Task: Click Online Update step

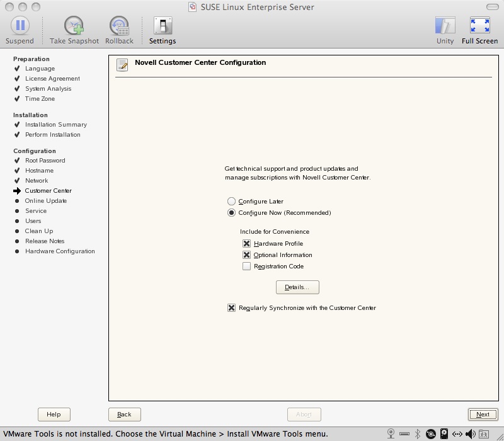Action: [45, 200]
